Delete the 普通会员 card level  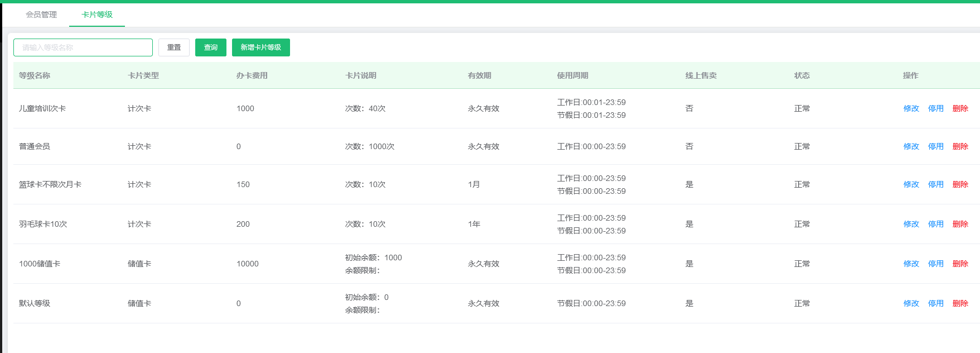tap(960, 146)
